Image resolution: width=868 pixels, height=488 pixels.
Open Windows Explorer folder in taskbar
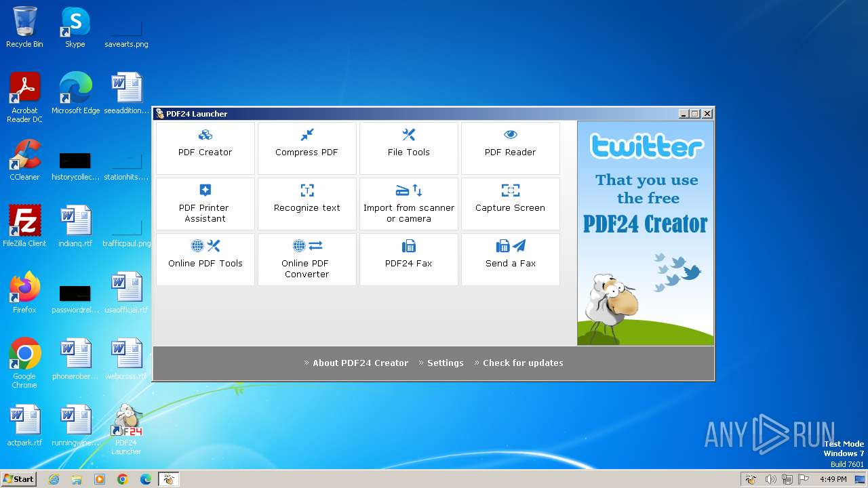click(x=77, y=479)
